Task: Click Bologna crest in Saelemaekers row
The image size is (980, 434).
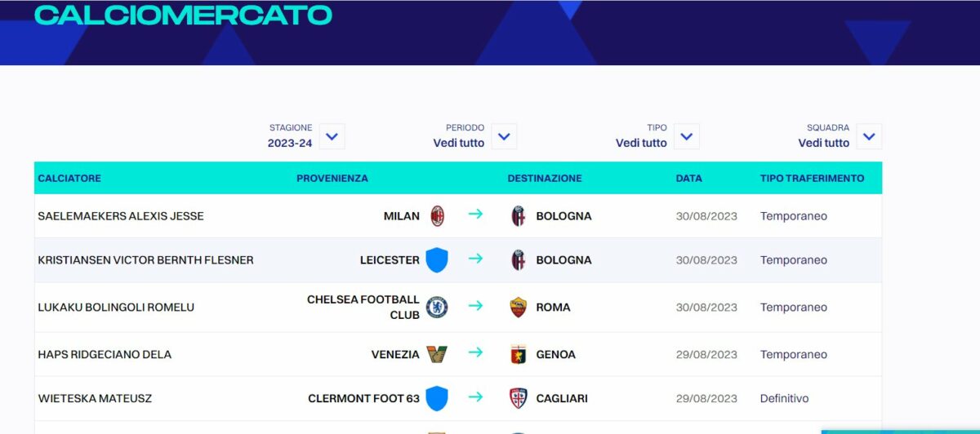Action: pos(519,216)
